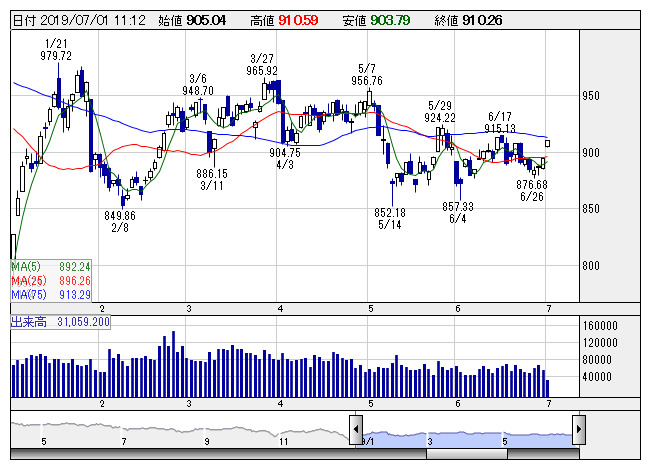Click the left range handle arrow
Image resolution: width=652 pixels, height=469 pixels.
click(355, 429)
